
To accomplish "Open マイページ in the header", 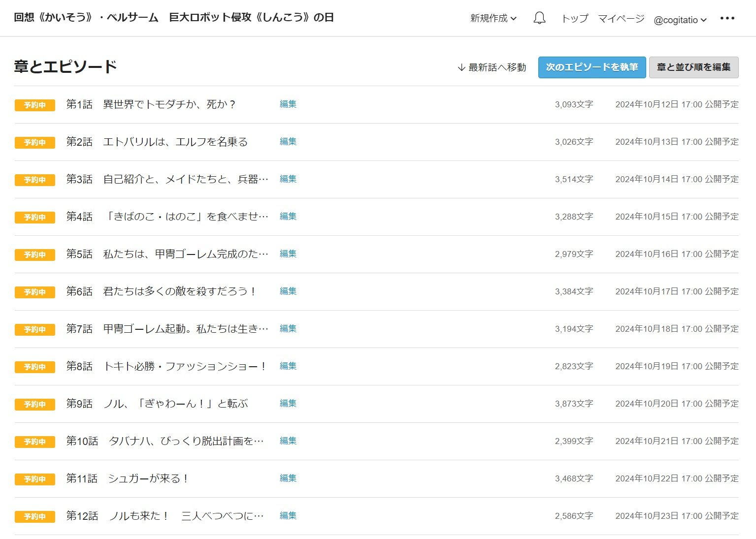I will (621, 18).
